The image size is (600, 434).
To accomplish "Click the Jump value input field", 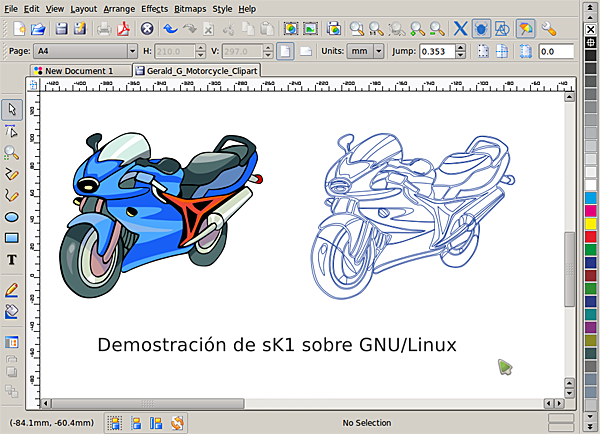I will click(x=437, y=51).
